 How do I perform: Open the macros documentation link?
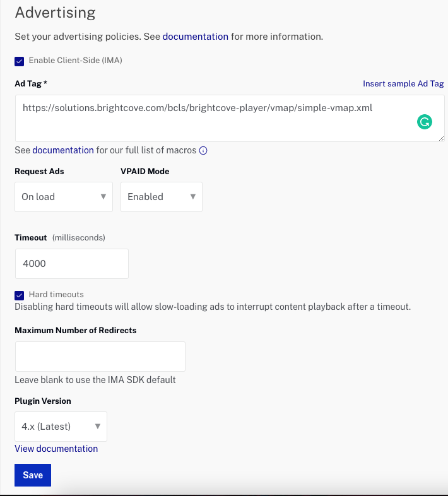(63, 150)
